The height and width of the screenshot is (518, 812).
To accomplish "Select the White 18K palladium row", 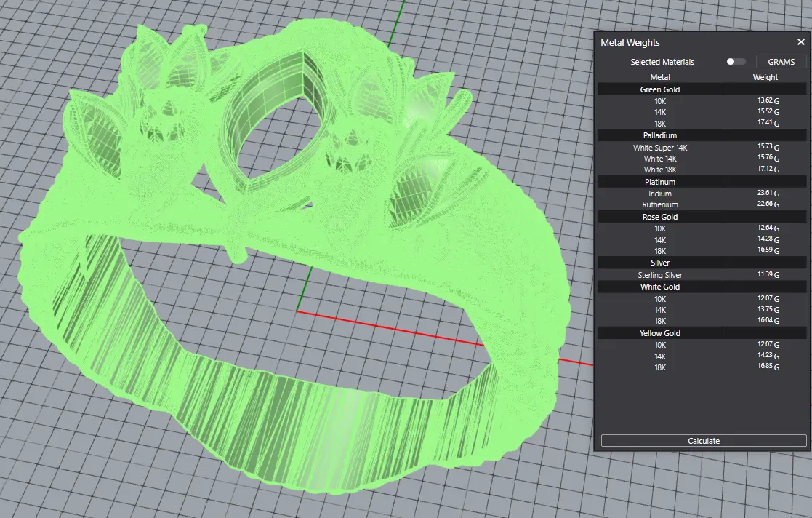I will tap(702, 170).
